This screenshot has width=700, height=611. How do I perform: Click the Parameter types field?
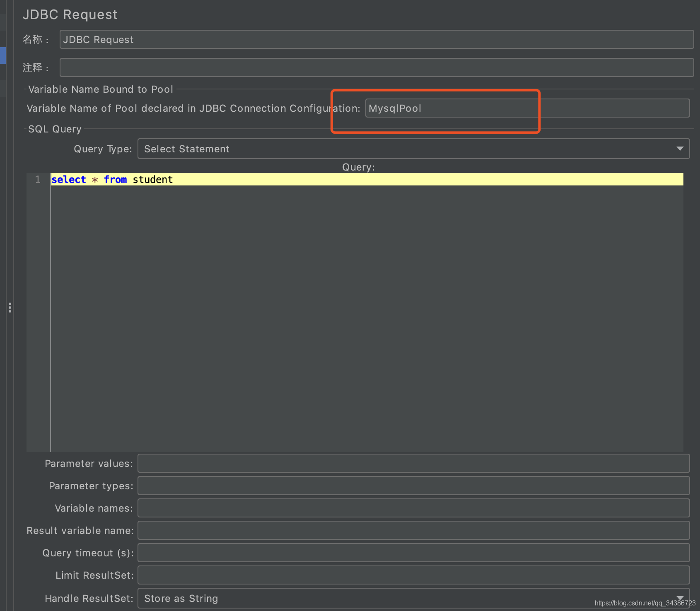click(x=413, y=486)
